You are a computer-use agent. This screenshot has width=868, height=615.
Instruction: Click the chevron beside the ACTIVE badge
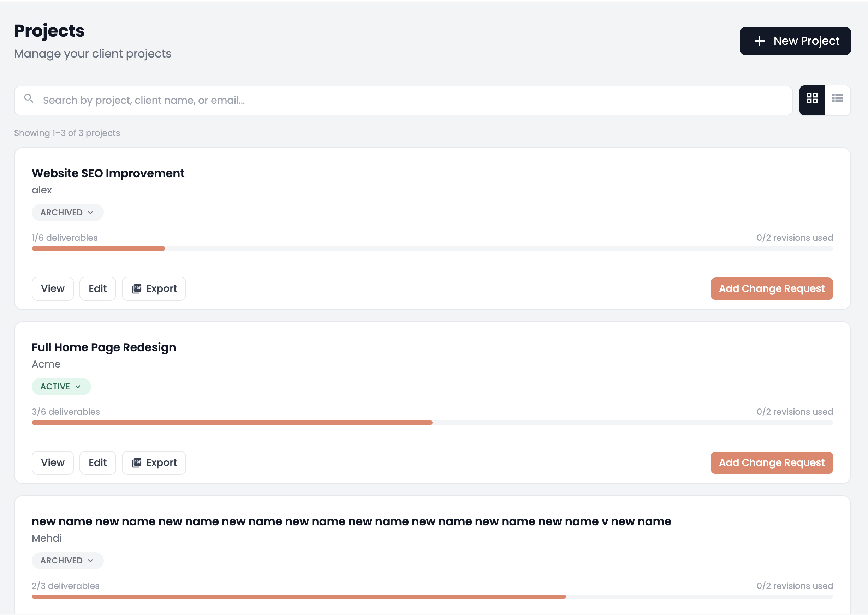78,387
